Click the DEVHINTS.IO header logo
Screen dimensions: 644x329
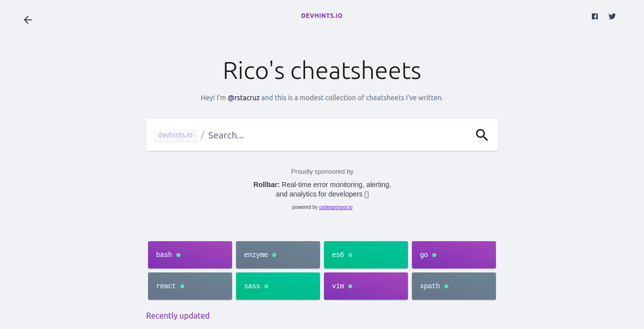322,16
